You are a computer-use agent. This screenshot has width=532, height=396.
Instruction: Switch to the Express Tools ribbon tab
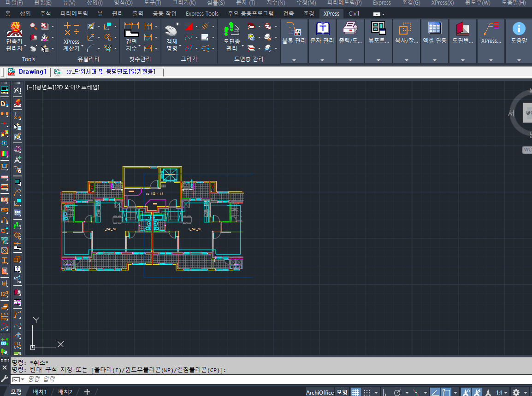coord(202,13)
